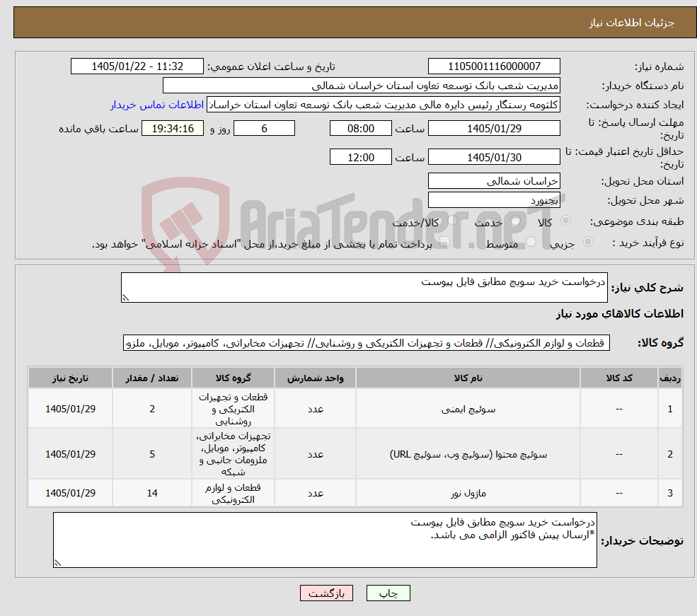Viewport: 697px width, 616px height.
Task: Click the price validity date 1405/01/30 field
Action: (494, 157)
